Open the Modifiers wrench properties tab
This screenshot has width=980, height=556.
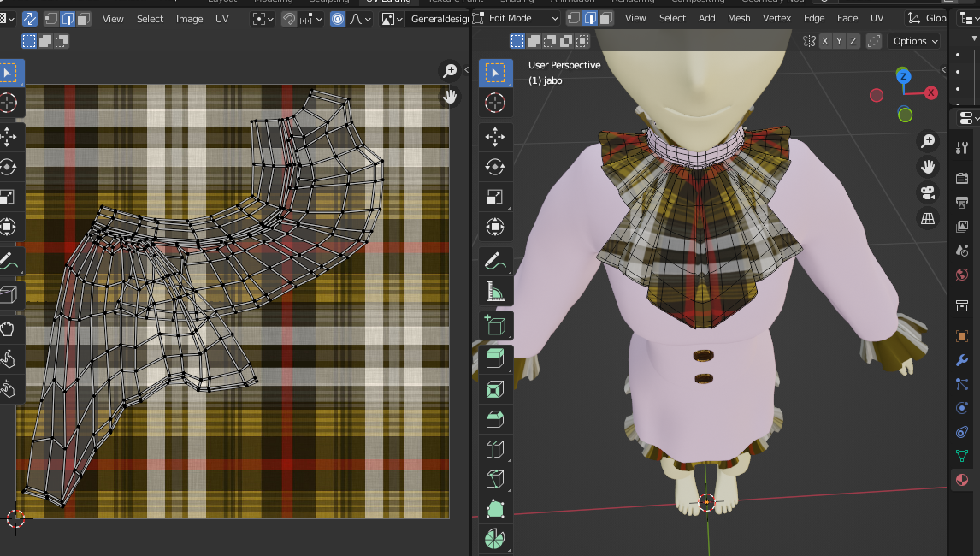coord(963,360)
